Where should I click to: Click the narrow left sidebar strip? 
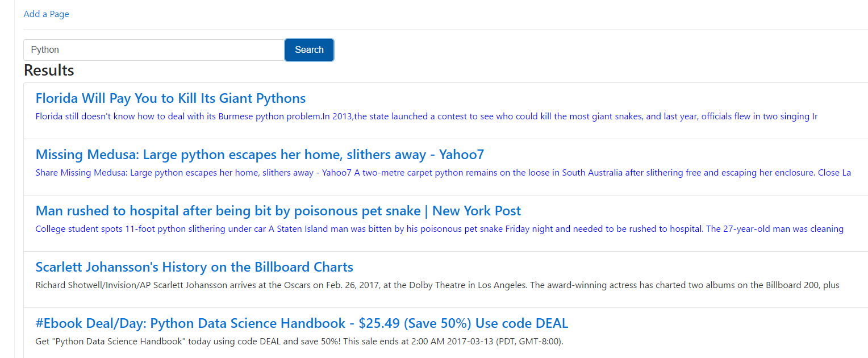point(8,179)
